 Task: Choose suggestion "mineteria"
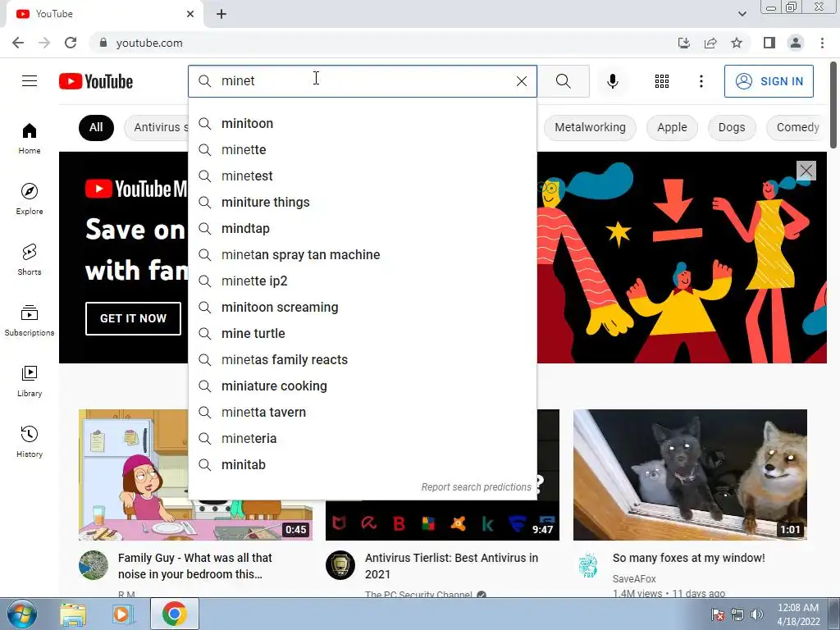click(x=362, y=438)
